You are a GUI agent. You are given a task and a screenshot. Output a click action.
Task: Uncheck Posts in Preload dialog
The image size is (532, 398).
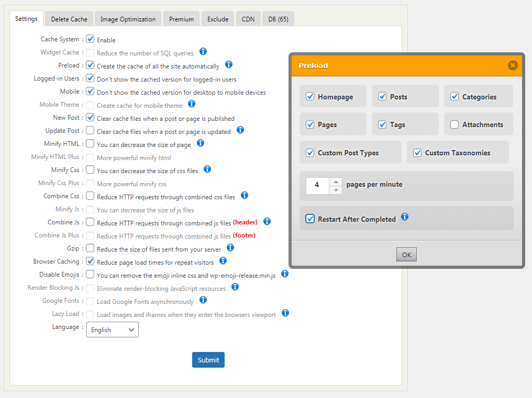pos(382,97)
